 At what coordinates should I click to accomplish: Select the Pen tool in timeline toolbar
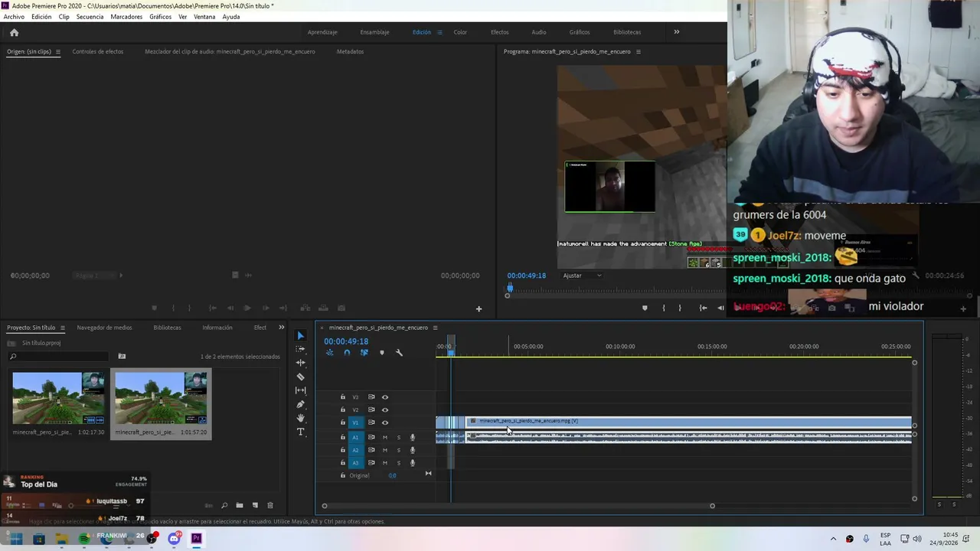[300, 404]
